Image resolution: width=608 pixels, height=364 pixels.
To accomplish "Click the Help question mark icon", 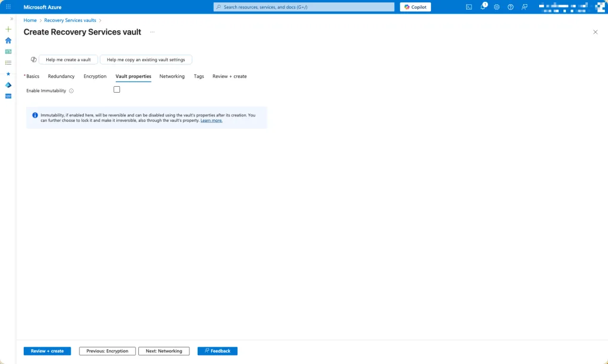I will pos(510,7).
